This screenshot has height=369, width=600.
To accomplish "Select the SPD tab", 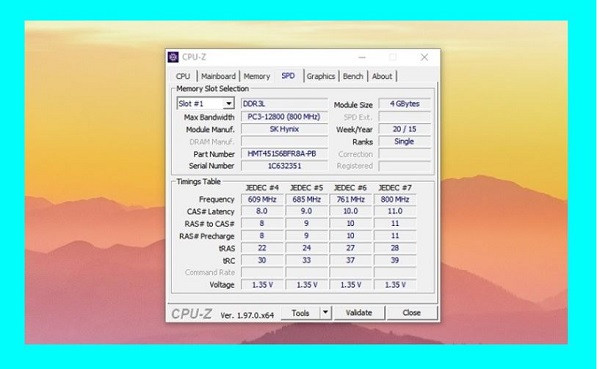I will [x=288, y=76].
